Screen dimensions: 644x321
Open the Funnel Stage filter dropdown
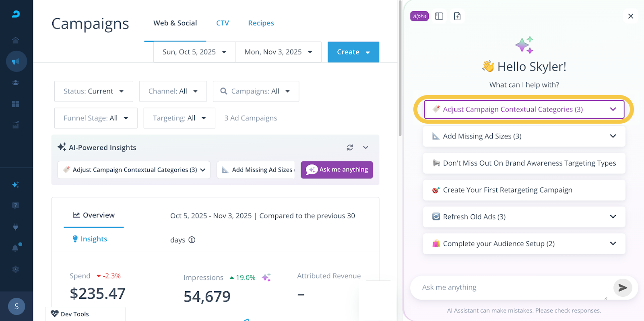tap(96, 118)
